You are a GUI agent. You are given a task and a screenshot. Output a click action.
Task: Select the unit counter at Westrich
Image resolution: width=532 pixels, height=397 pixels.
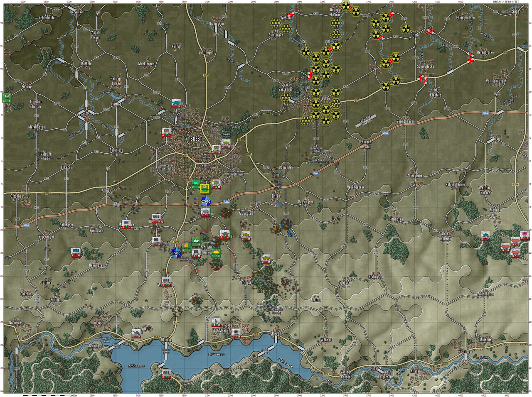point(136,333)
